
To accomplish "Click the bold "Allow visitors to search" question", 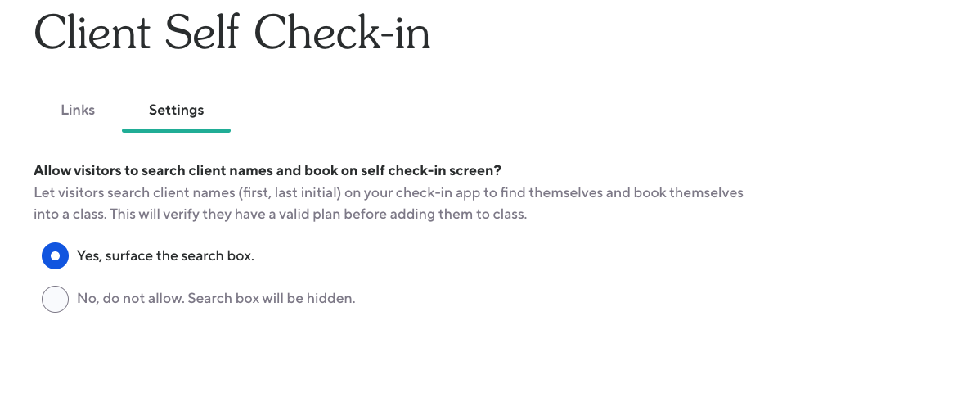I will pos(267,171).
